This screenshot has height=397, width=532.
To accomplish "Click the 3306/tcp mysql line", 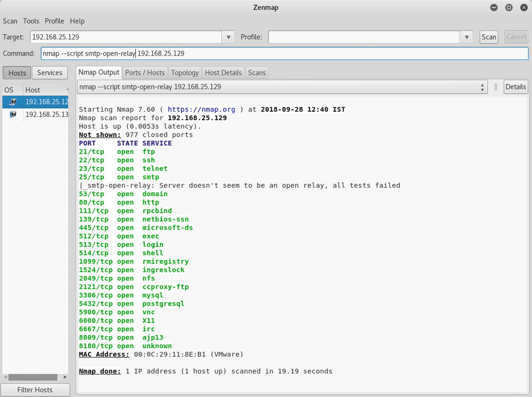I will tap(121, 295).
